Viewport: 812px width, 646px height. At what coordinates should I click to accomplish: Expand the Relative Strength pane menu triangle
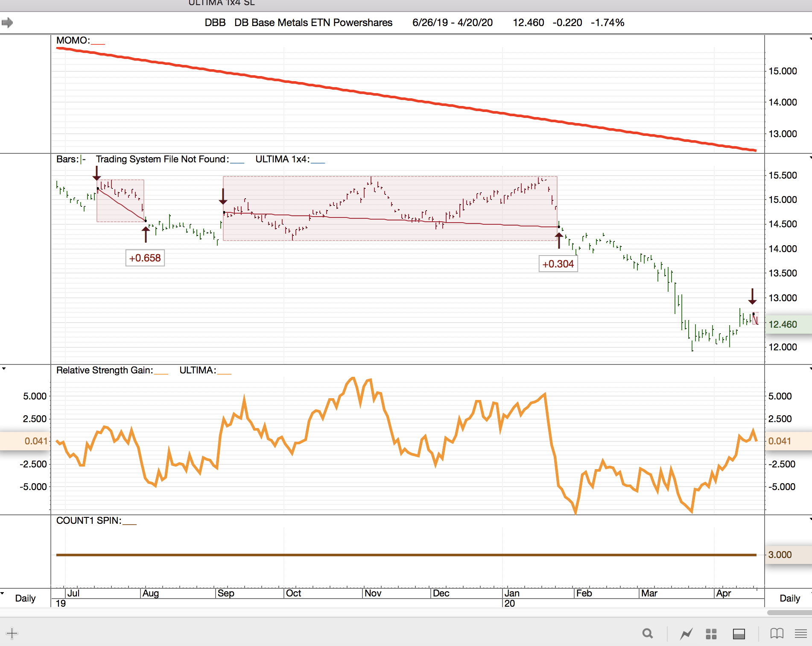tap(4, 368)
